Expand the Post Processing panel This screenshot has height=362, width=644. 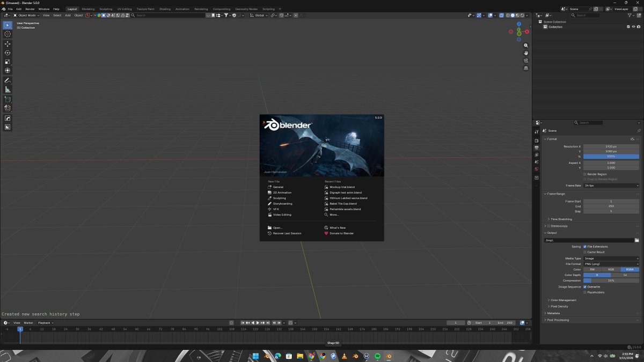(x=558, y=320)
